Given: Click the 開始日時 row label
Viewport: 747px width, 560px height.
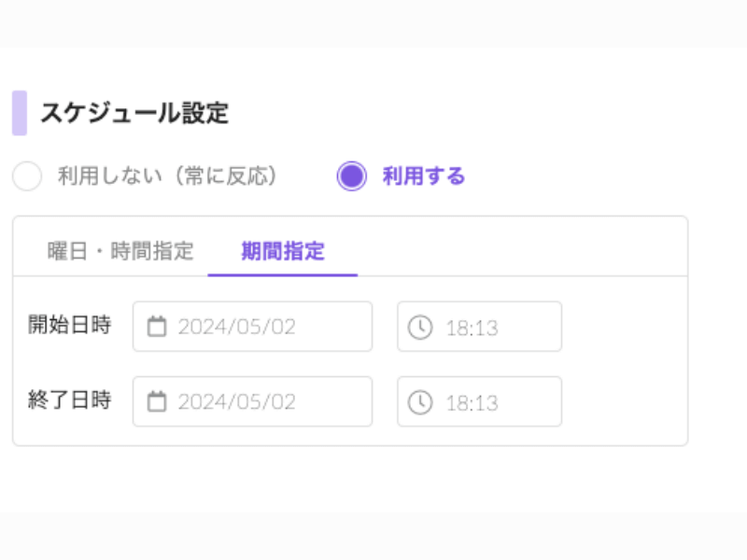Looking at the screenshot, I should tap(70, 326).
